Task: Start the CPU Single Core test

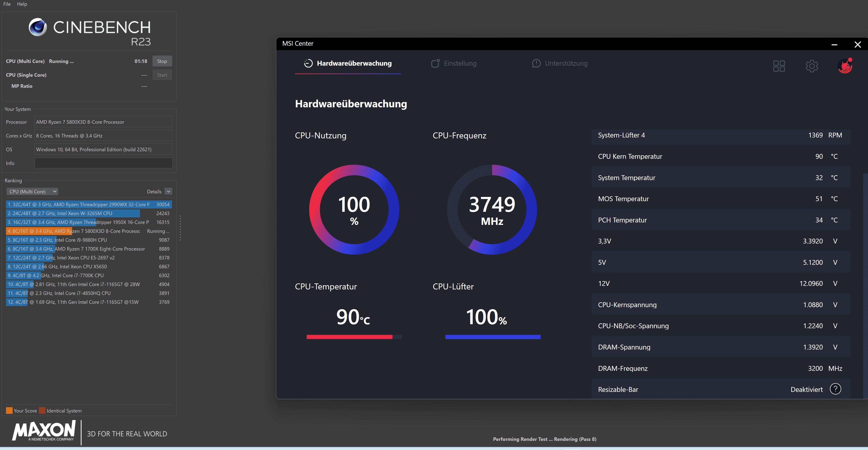Action: click(162, 75)
